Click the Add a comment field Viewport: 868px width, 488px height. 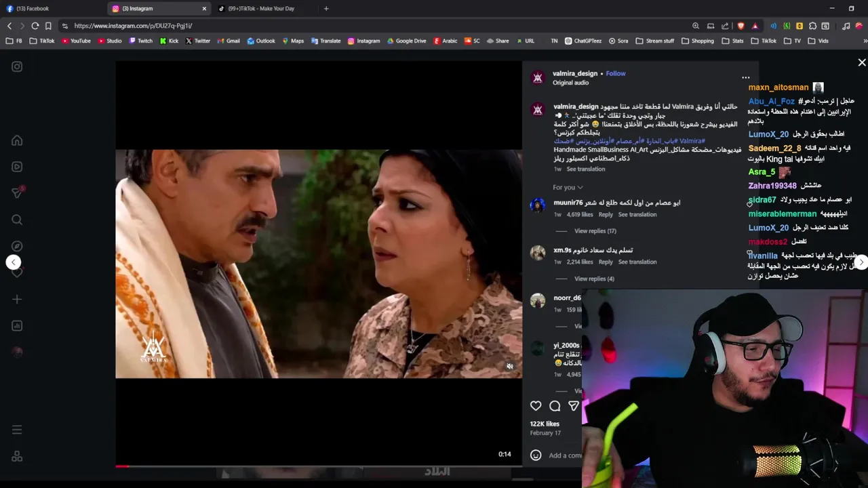(565, 455)
